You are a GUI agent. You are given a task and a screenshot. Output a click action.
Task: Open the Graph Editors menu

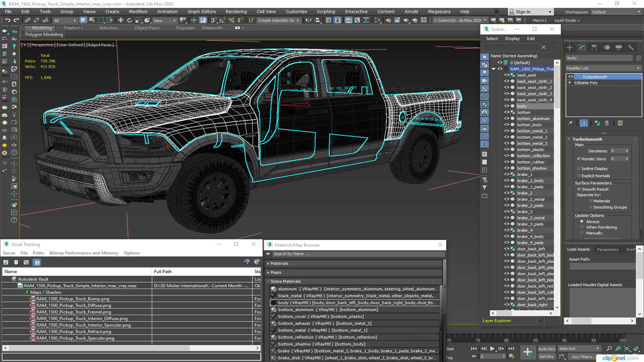click(202, 11)
